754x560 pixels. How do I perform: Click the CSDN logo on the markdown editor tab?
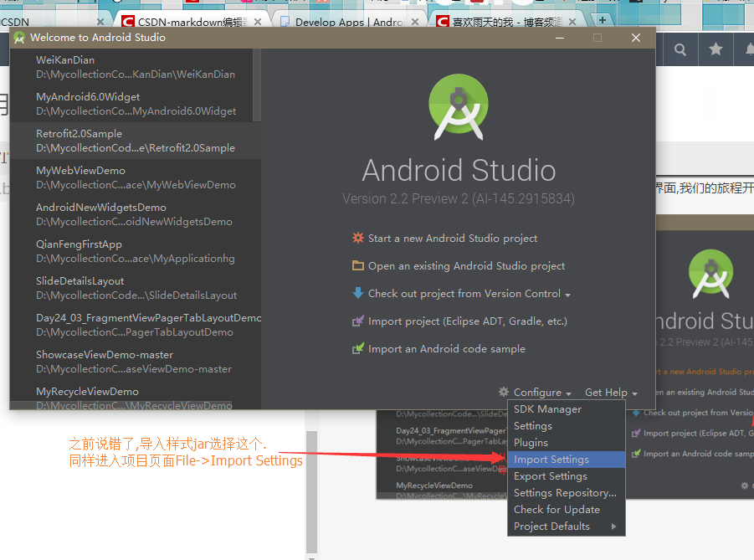pos(128,22)
